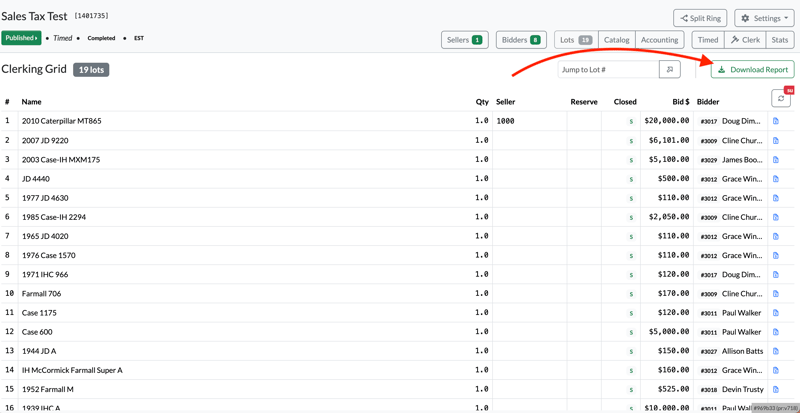Open the Published status dropdown
This screenshot has width=800, height=413.
tap(21, 38)
